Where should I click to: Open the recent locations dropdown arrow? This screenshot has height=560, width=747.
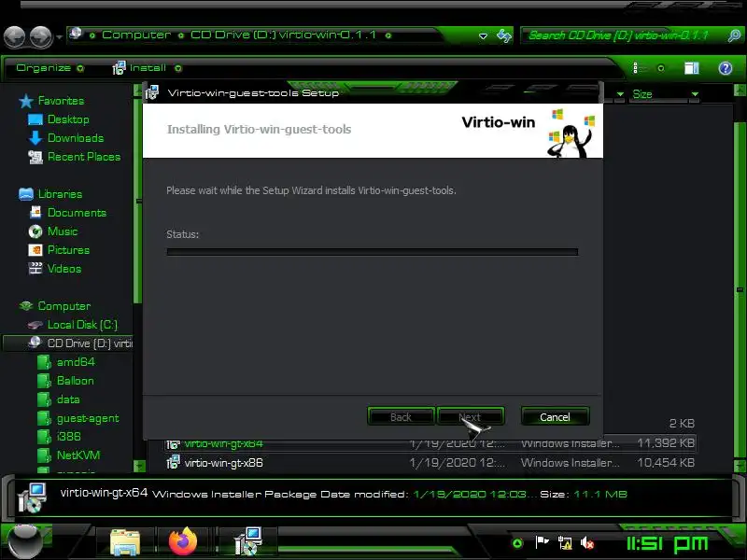click(x=59, y=37)
